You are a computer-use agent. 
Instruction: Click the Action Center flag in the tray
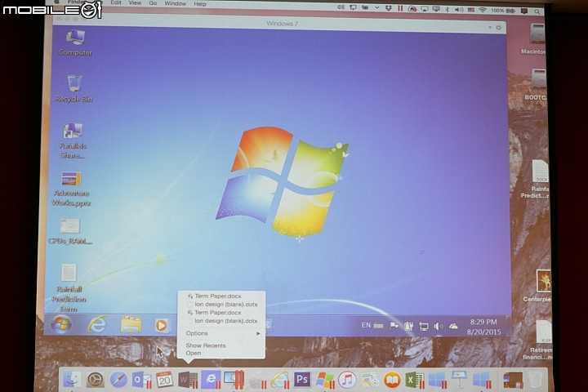[x=394, y=326]
